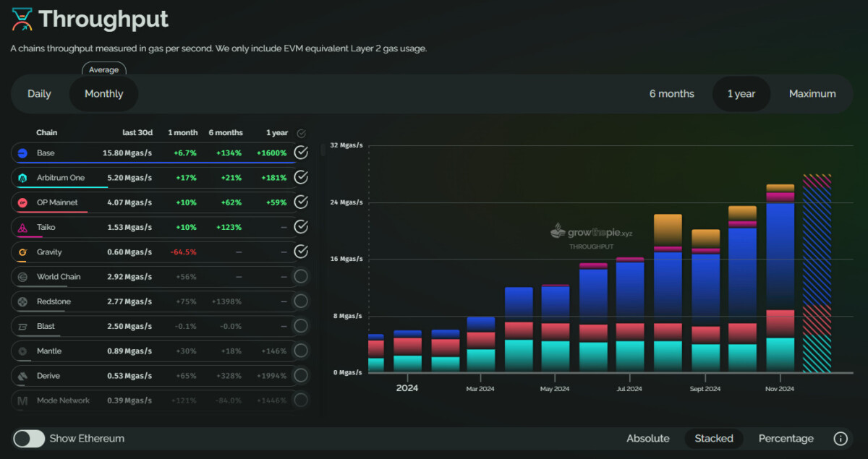
Task: Enable the Blast circle checkbox
Action: (301, 326)
